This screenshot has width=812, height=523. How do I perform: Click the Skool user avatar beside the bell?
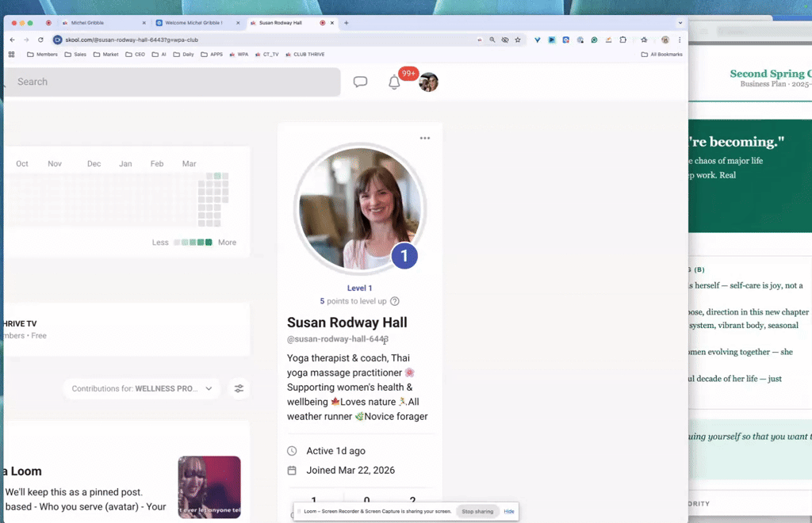tap(429, 82)
